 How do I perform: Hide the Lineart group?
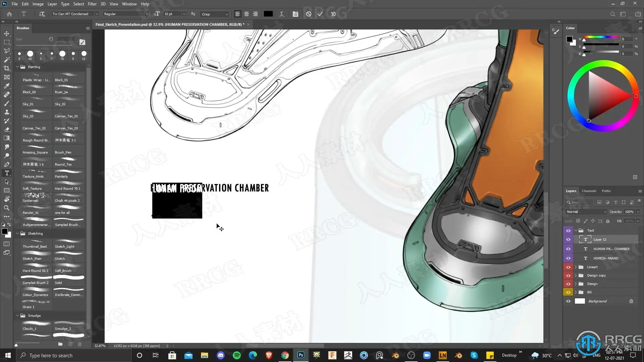568,267
